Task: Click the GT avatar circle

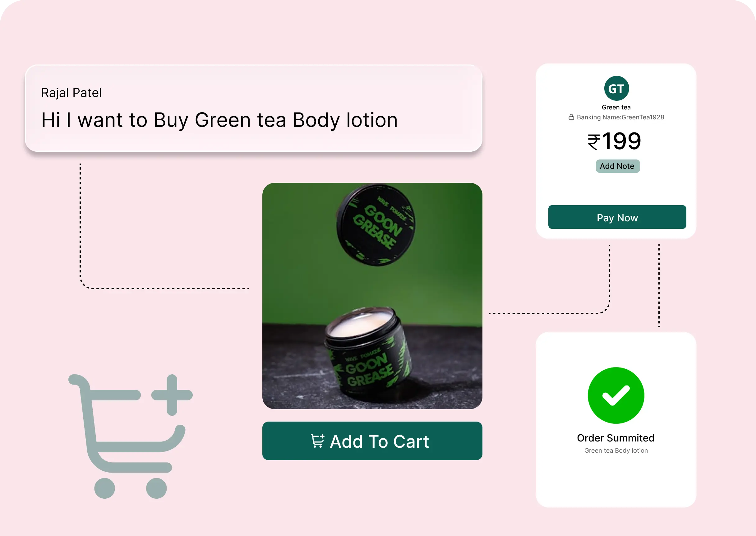Action: tap(616, 89)
